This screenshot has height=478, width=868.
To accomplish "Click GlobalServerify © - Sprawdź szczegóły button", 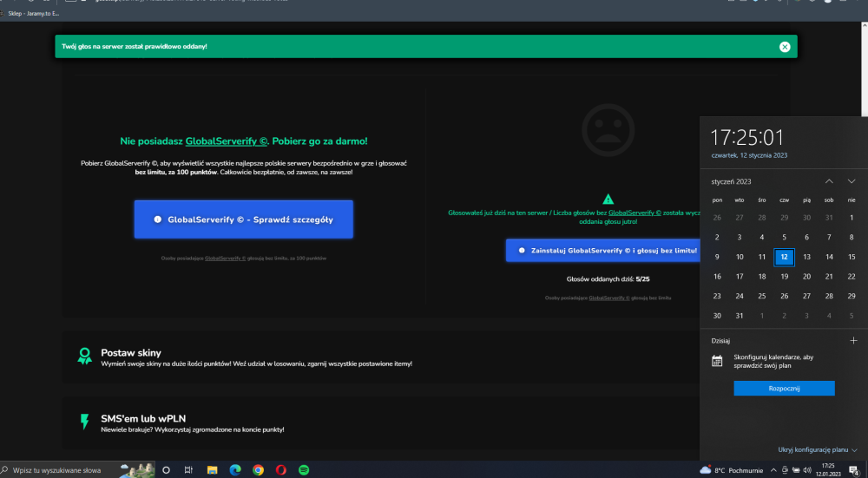I will 244,219.
